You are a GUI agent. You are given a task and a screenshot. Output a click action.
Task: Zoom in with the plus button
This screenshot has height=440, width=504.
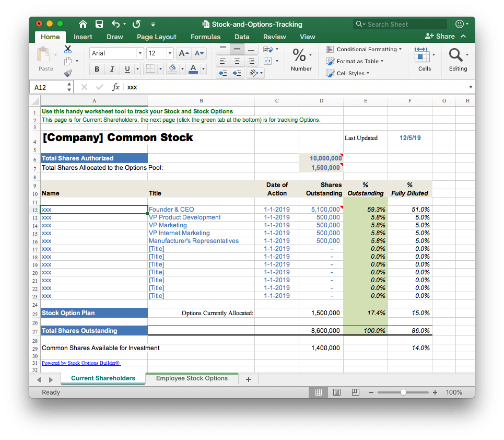click(x=435, y=392)
